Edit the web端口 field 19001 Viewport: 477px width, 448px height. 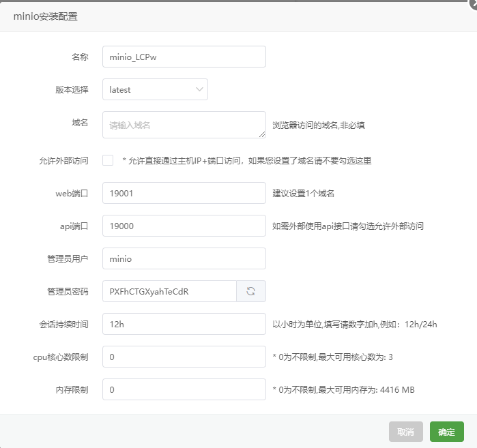pyautogui.click(x=184, y=193)
